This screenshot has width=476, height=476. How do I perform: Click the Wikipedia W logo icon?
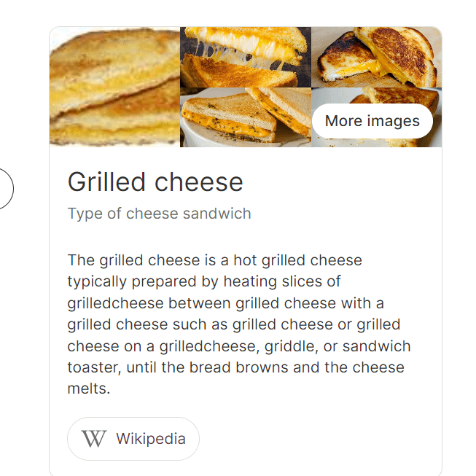(x=93, y=439)
